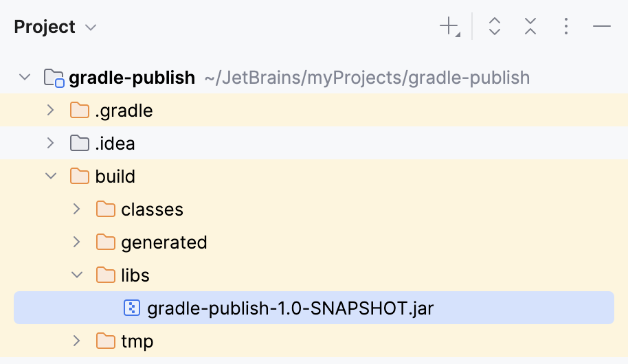Click the jar archive file icon
Image resolution: width=628 pixels, height=364 pixels.
(x=131, y=308)
